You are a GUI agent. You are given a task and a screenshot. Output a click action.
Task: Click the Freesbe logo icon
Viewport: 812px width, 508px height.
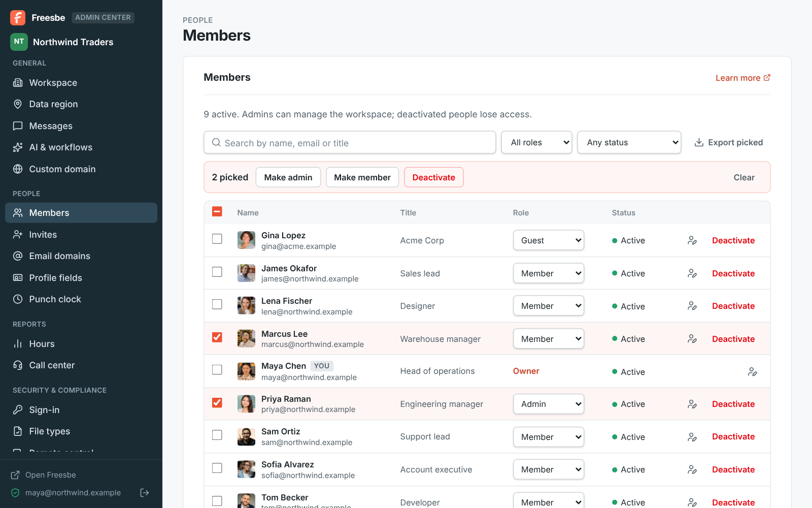pos(18,18)
